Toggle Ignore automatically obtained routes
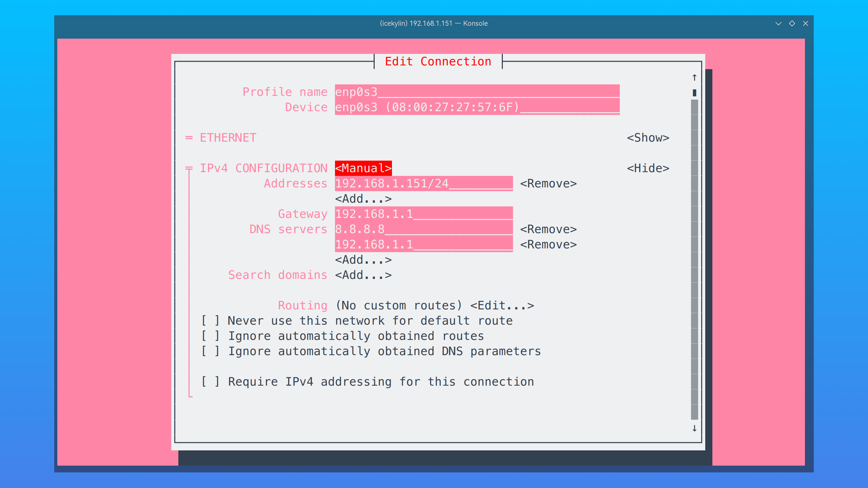The width and height of the screenshot is (868, 488). [342, 336]
